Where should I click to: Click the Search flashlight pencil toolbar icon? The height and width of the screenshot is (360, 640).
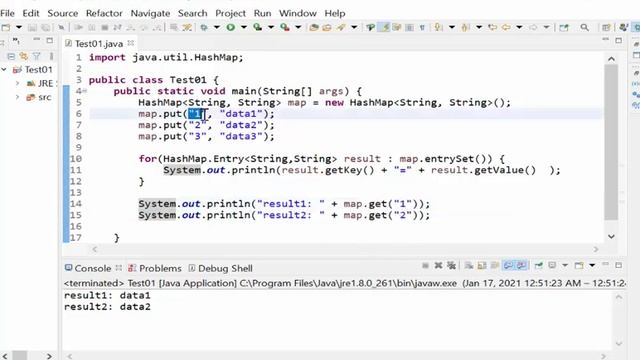point(341,27)
